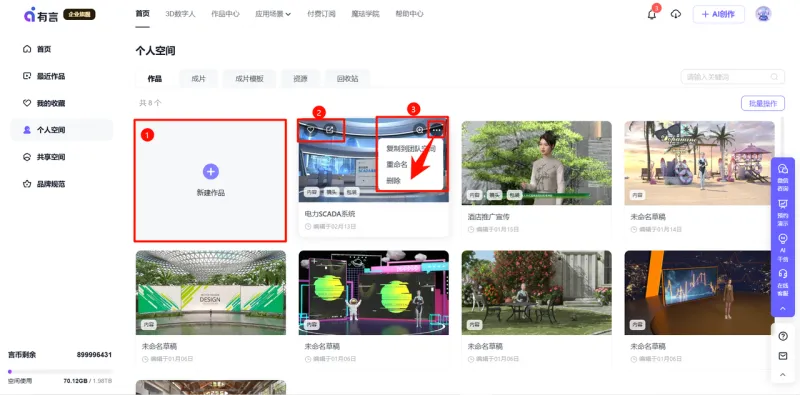Click the 共享空间 shared space icon
The image size is (800, 395).
27,157
